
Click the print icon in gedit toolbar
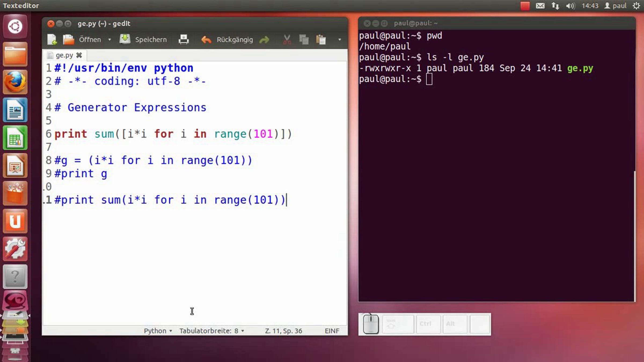pyautogui.click(x=184, y=39)
